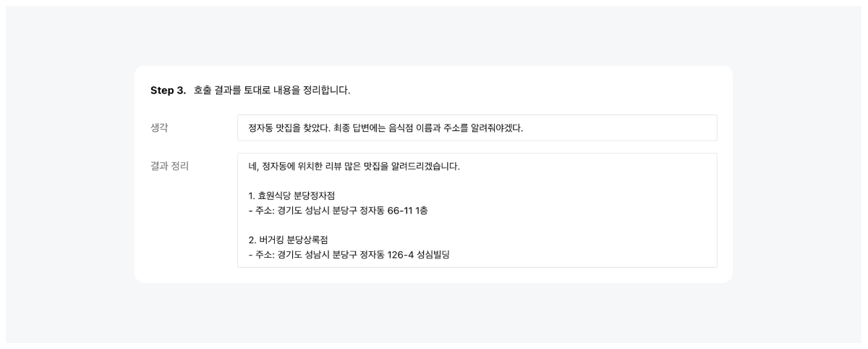Viewport: 868px width, 349px height.
Task: Click the 생각 thought input field
Action: click(477, 127)
